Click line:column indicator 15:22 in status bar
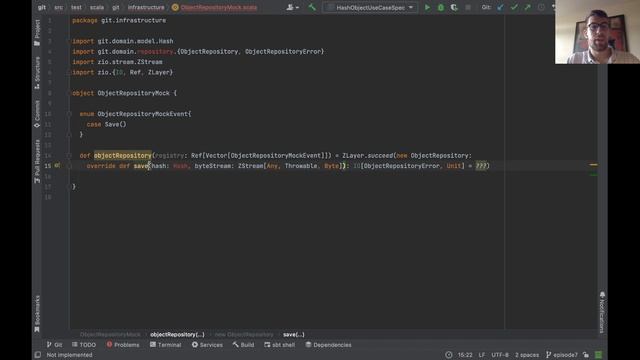This screenshot has width=640, height=360. coord(464,355)
